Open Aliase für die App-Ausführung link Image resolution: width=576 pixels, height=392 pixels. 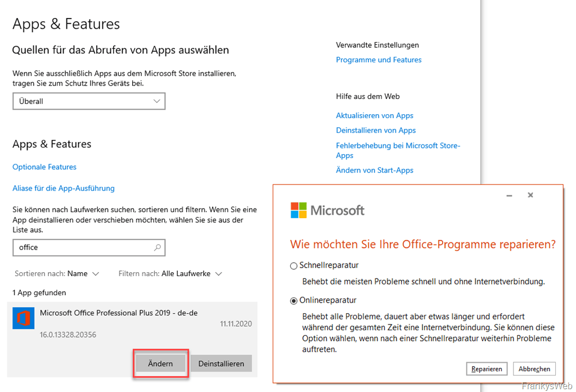tap(64, 188)
